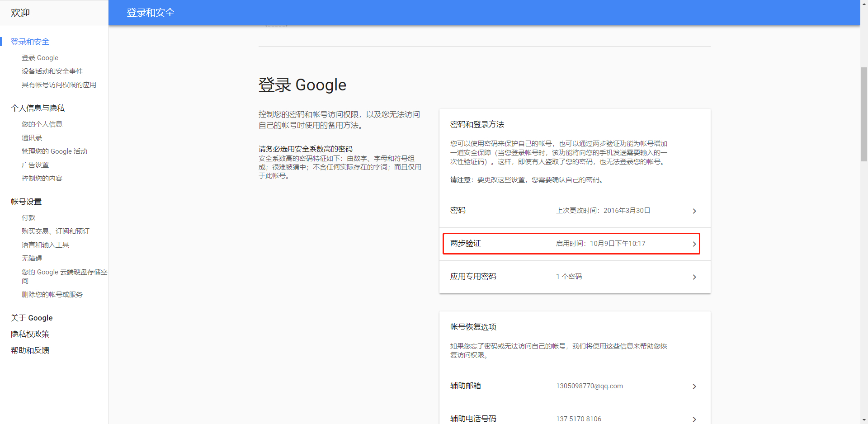Click the 1305098770@qq.com recovery email value

pos(590,386)
